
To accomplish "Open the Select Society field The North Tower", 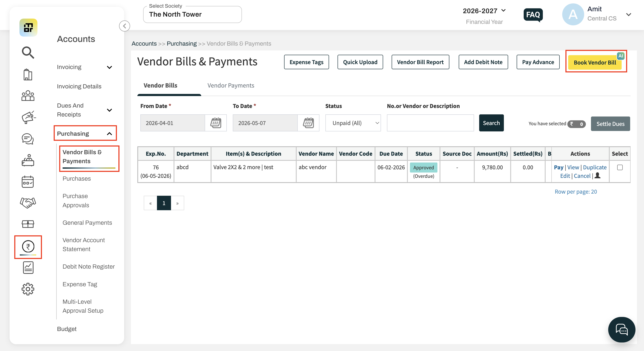I will (x=192, y=14).
